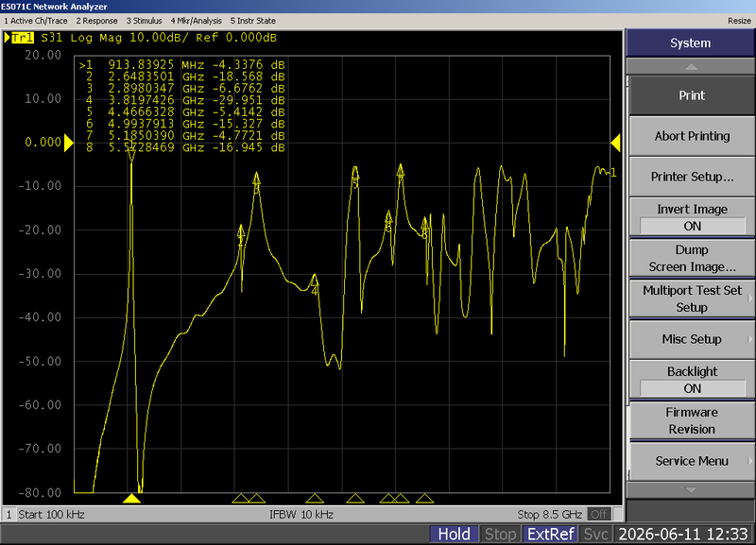Expand Multiport Test Set Setup submenu
This screenshot has width=756, height=545.
[692, 298]
